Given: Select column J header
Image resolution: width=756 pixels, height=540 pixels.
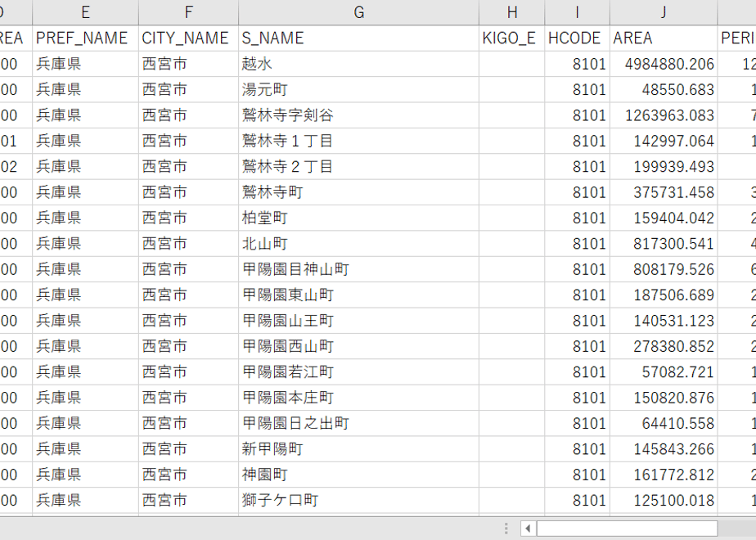Looking at the screenshot, I should [664, 12].
